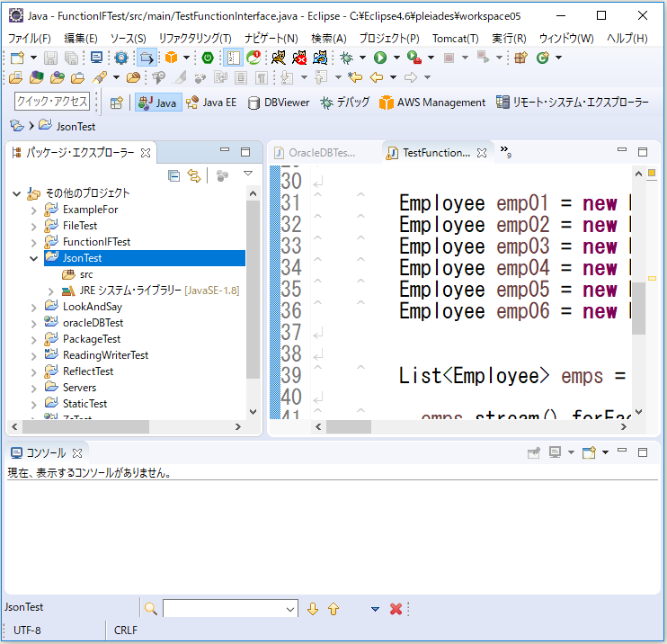Click Package Explorer vertical scrollbar thumb
Viewport: 667px width, 644px height.
click(253, 290)
